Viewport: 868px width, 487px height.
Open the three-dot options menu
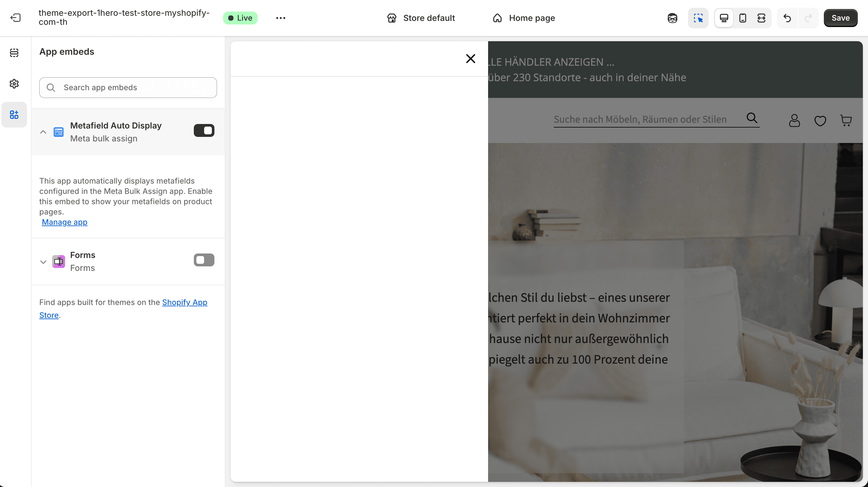(280, 18)
